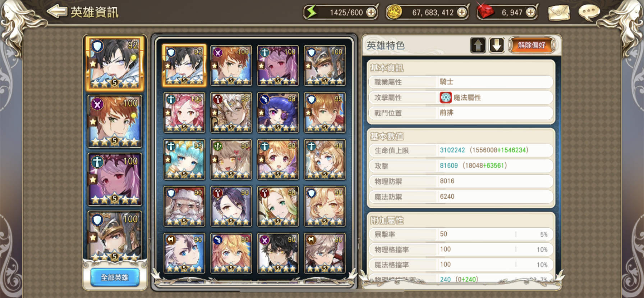The height and width of the screenshot is (298, 644).
Task: Click the 全部英雄 button
Action: coord(115,277)
